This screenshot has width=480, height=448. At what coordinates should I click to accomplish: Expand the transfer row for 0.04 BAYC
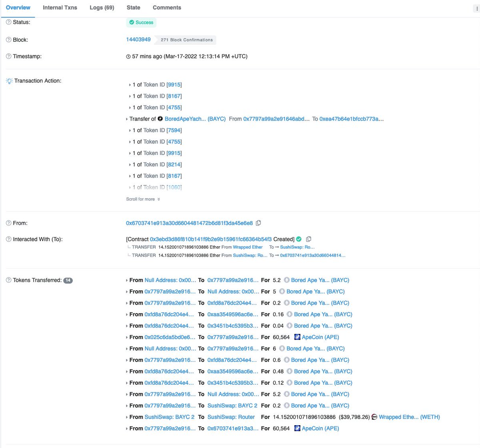[x=127, y=326]
